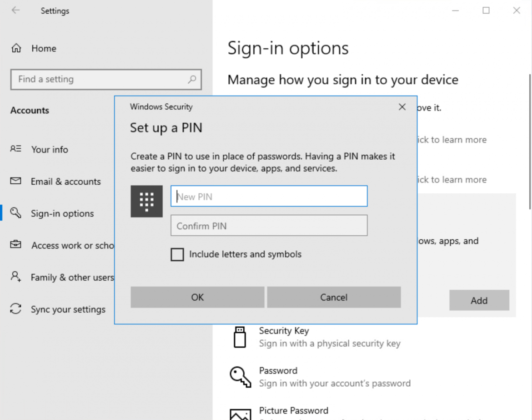Select the Your info person icon
The width and height of the screenshot is (532, 420).
(15, 149)
